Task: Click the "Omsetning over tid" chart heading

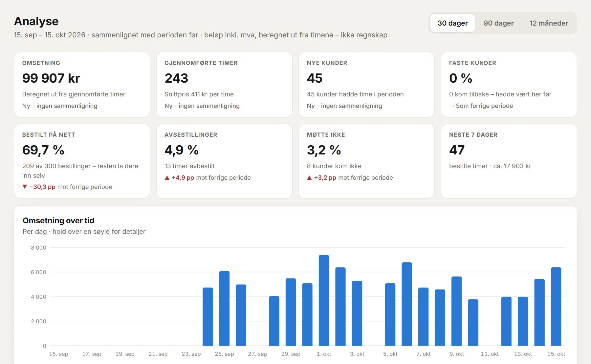Action: point(58,220)
